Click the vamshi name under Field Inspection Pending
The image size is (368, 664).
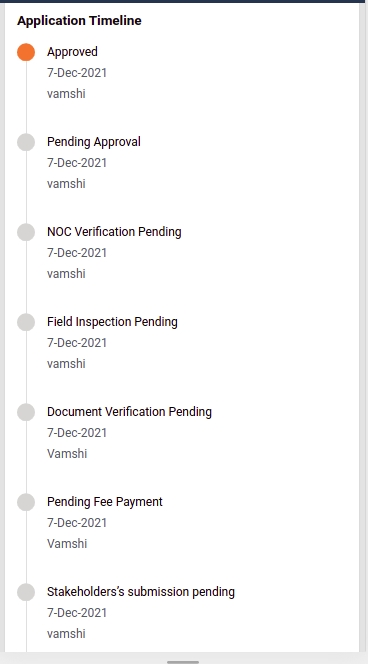[x=66, y=364]
